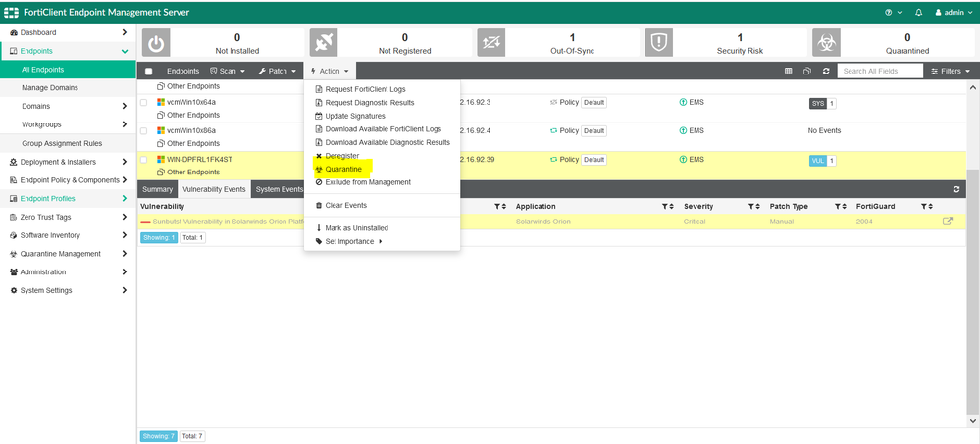The height and width of the screenshot is (444, 980).
Task: Select Download Available FortiClient Logs
Action: pyautogui.click(x=382, y=129)
